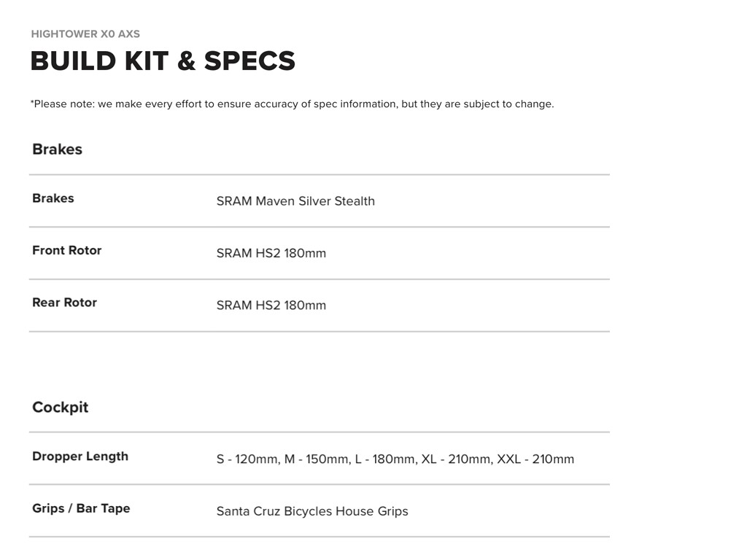Click the Dropper Length row label

pyautogui.click(x=80, y=456)
